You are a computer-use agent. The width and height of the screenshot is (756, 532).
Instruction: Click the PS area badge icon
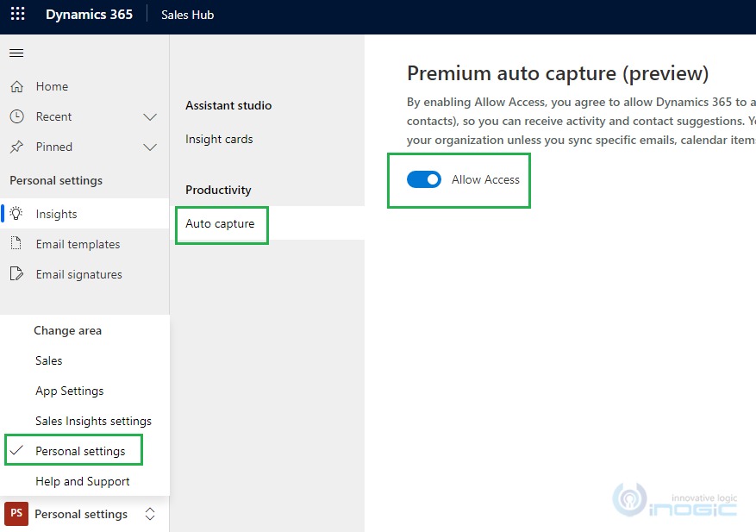click(x=16, y=513)
